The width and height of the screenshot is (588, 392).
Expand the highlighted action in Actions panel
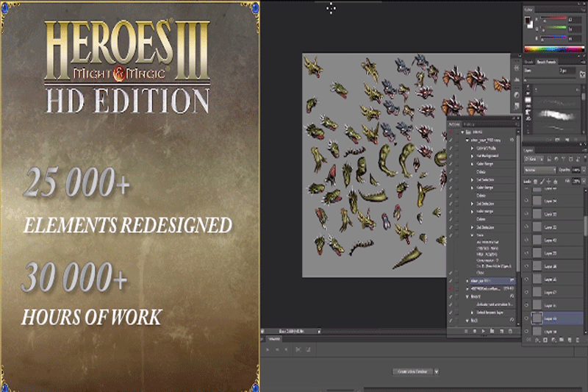coord(467,281)
